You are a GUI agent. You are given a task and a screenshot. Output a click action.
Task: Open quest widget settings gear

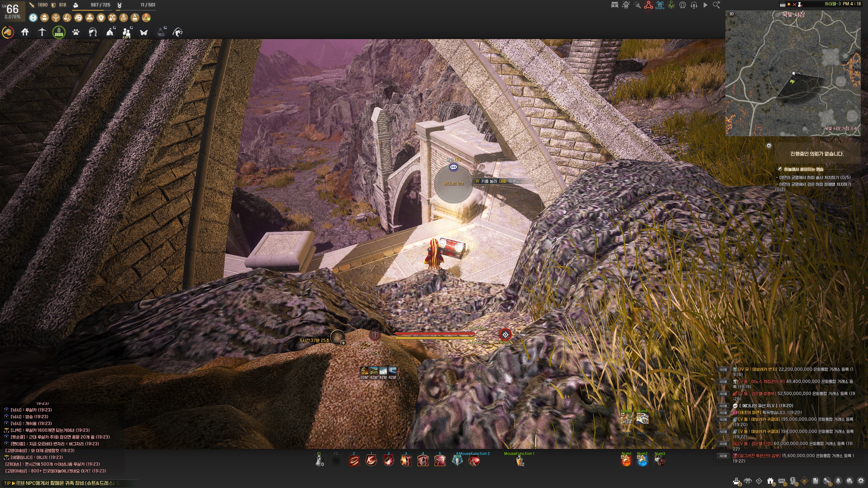[x=769, y=145]
